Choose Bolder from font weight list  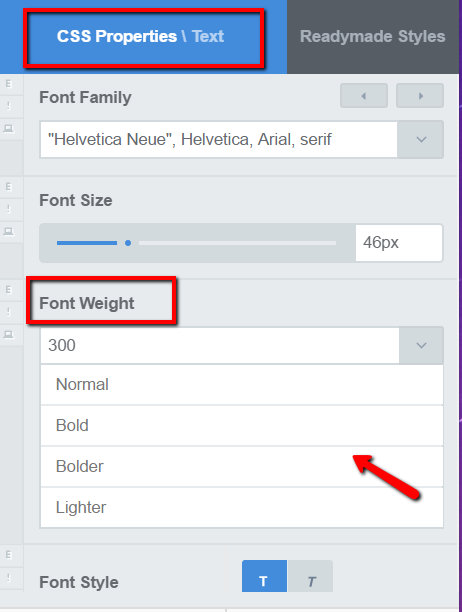pyautogui.click(x=242, y=466)
